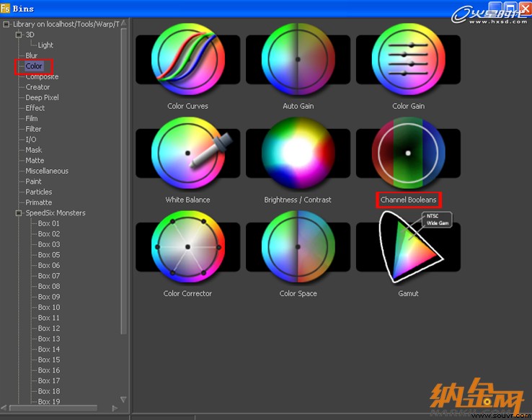The height and width of the screenshot is (420, 532).
Task: Select the Particles category
Action: pos(39,192)
